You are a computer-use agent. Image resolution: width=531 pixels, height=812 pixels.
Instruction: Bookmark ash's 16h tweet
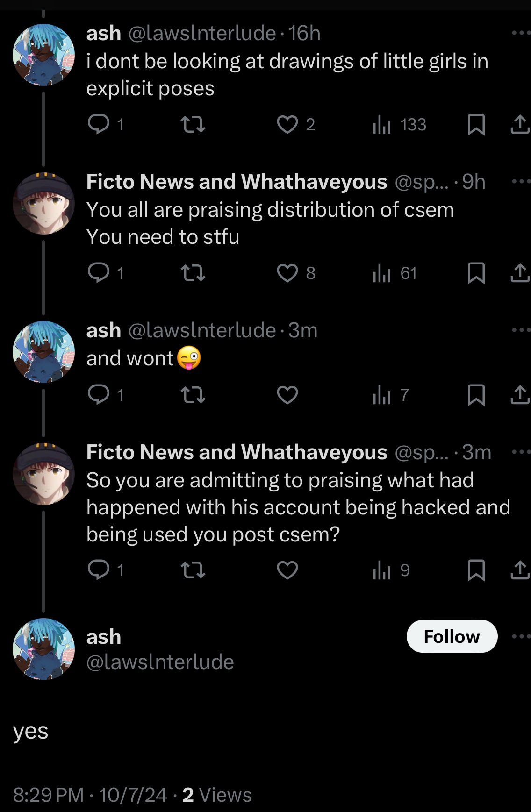click(476, 125)
